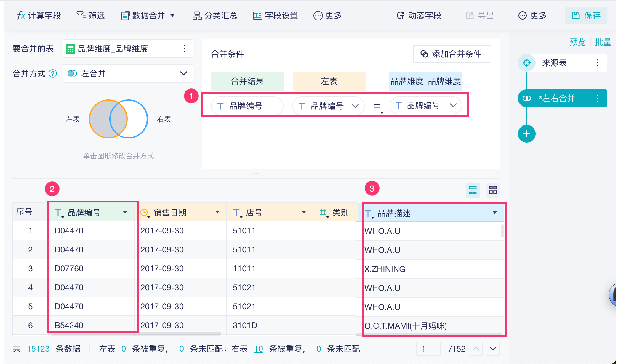Open 字段设置 field settings
The width and height of the screenshot is (618, 364).
(x=276, y=15)
